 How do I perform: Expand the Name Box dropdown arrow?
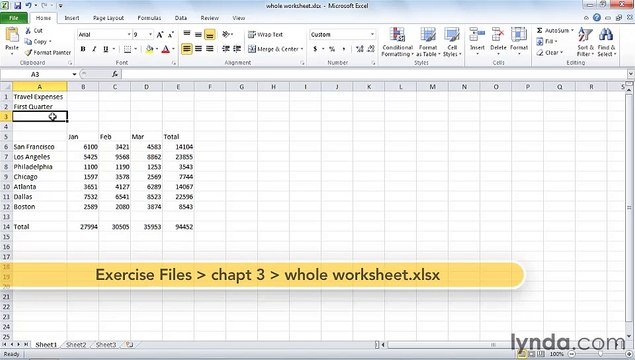pos(74,74)
